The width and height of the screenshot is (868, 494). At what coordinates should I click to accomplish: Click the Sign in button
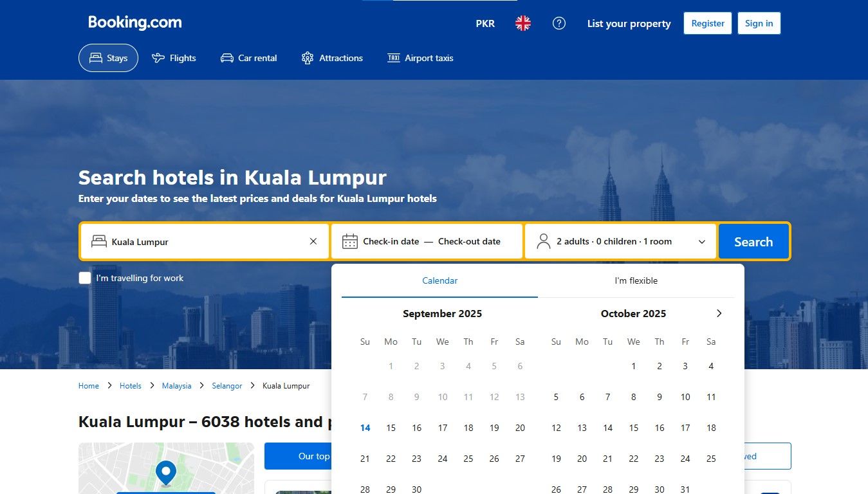pyautogui.click(x=759, y=23)
